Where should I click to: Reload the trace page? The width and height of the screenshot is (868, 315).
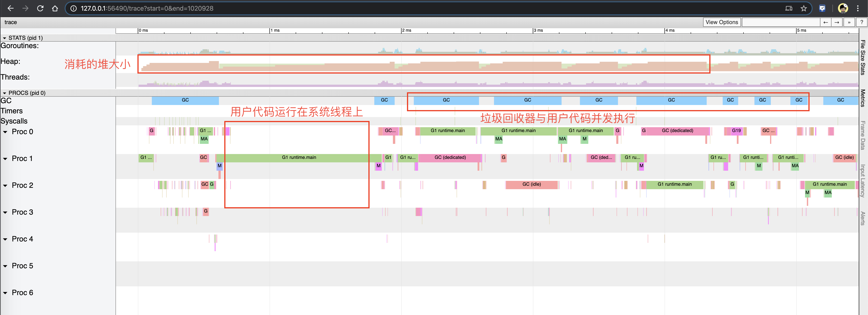pos(40,8)
